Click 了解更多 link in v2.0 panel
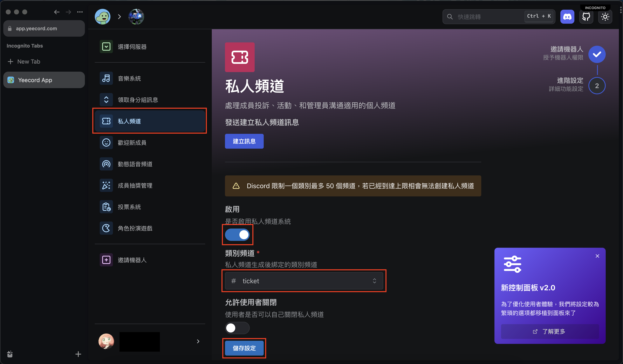 (550, 331)
